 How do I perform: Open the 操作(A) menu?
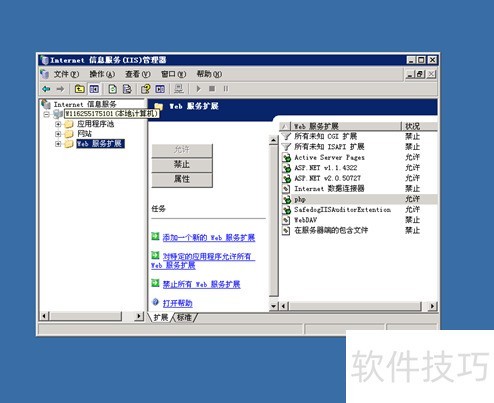click(x=102, y=74)
